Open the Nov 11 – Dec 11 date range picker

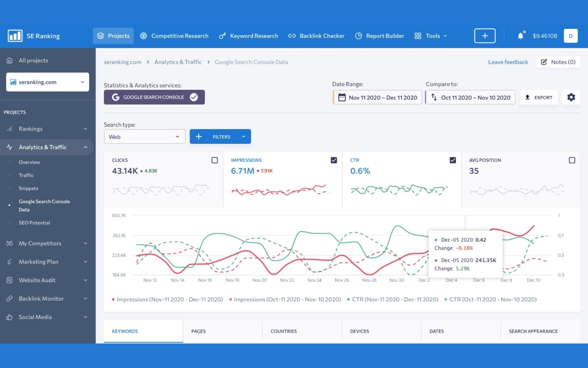point(377,97)
